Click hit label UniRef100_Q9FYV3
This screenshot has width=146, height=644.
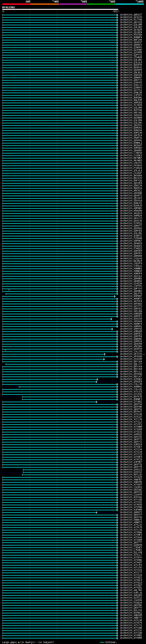[x=131, y=289]
